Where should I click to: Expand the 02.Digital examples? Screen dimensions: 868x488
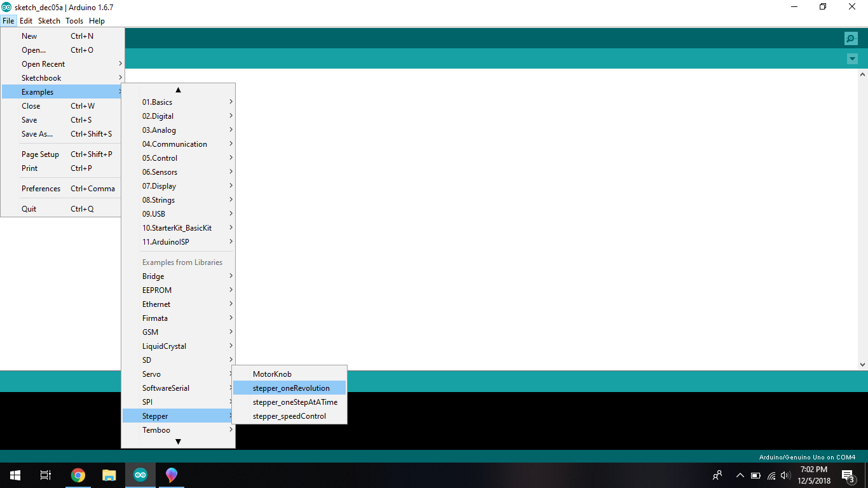point(178,116)
